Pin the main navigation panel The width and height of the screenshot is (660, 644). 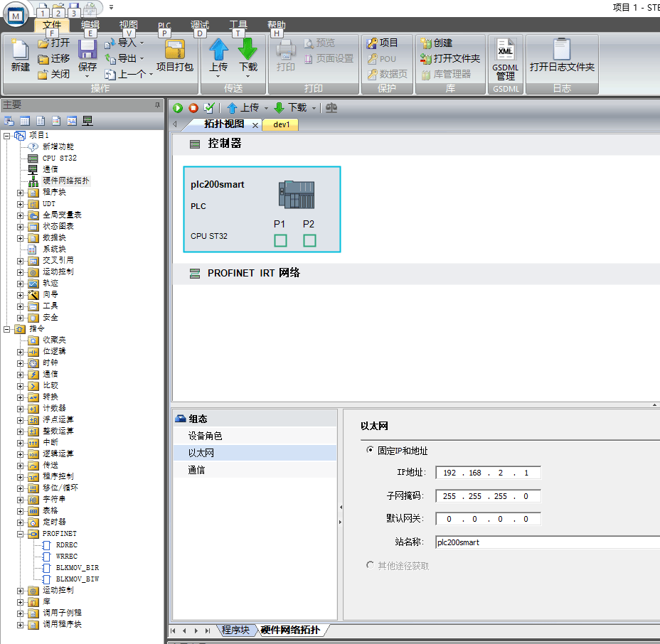click(157, 104)
